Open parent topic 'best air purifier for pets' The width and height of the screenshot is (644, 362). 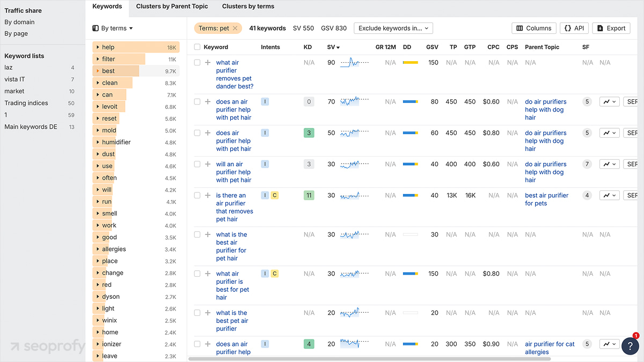point(546,200)
